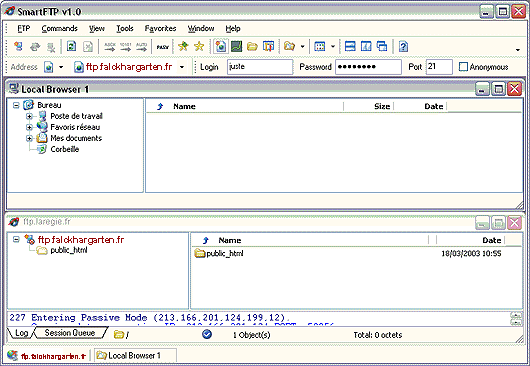Switch to the Log tab
This screenshot has width=530, height=366.
(x=21, y=333)
